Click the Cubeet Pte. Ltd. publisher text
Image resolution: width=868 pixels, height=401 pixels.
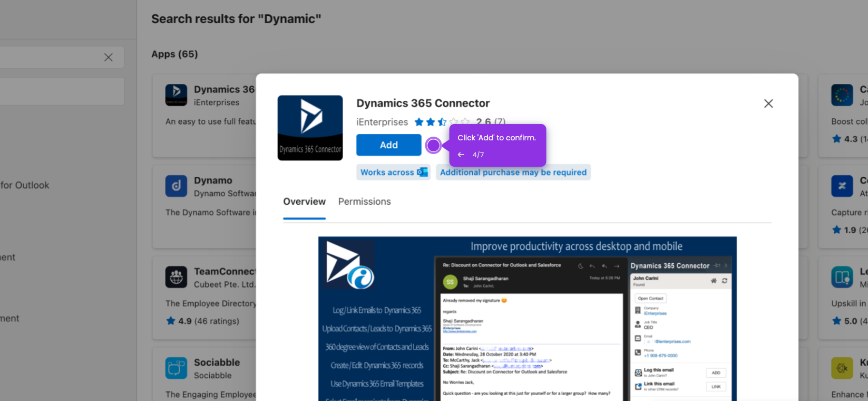[x=225, y=284]
